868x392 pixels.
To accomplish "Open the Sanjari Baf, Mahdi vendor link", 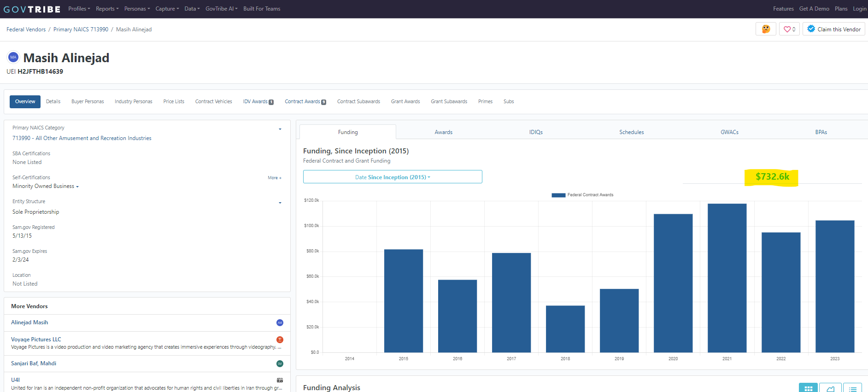I will 34,363.
